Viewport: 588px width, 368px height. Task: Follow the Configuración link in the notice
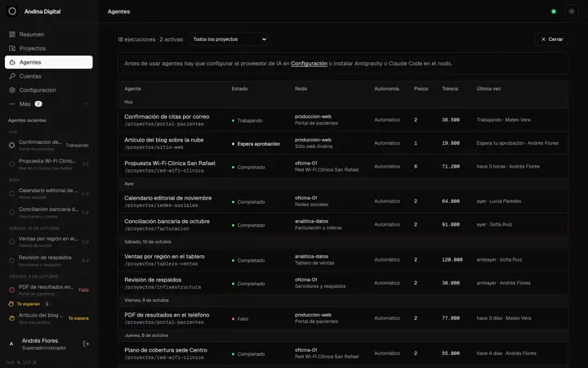309,64
